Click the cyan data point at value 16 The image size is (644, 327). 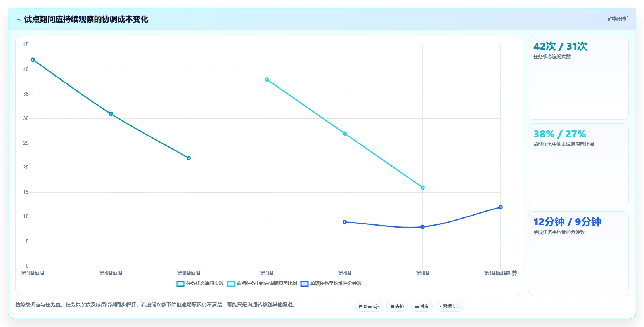click(x=423, y=188)
